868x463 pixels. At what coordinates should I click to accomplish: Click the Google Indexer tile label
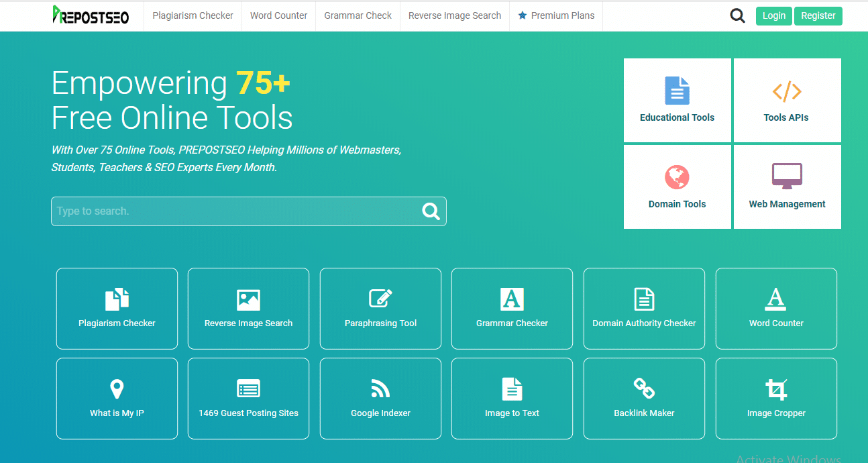click(380, 413)
